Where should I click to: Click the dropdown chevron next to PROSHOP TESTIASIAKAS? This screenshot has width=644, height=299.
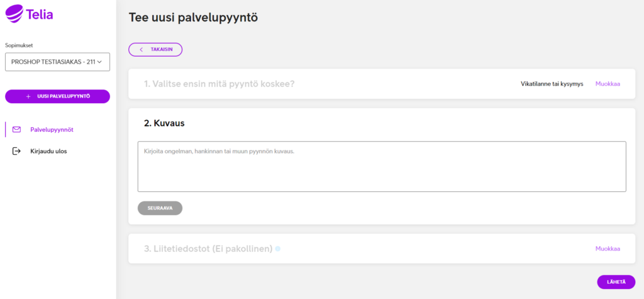tap(99, 62)
